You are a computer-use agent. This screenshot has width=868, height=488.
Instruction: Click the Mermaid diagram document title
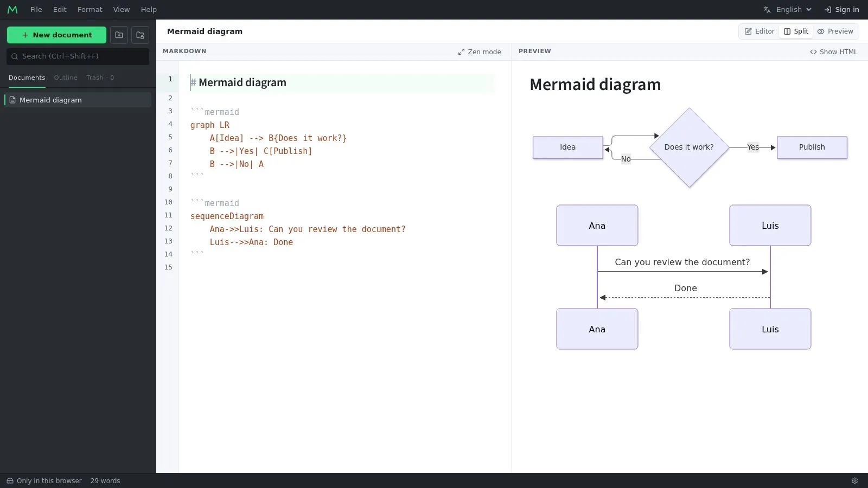tap(205, 31)
